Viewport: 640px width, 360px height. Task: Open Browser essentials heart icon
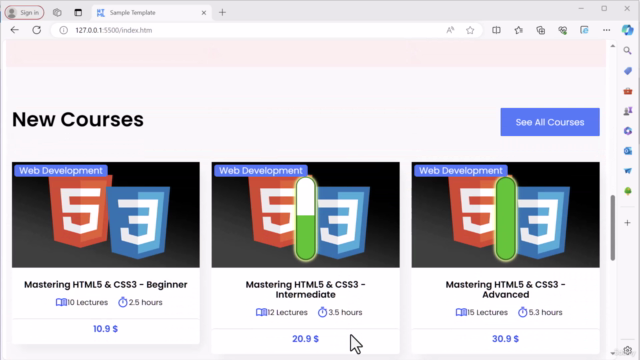pyautogui.click(x=562, y=30)
